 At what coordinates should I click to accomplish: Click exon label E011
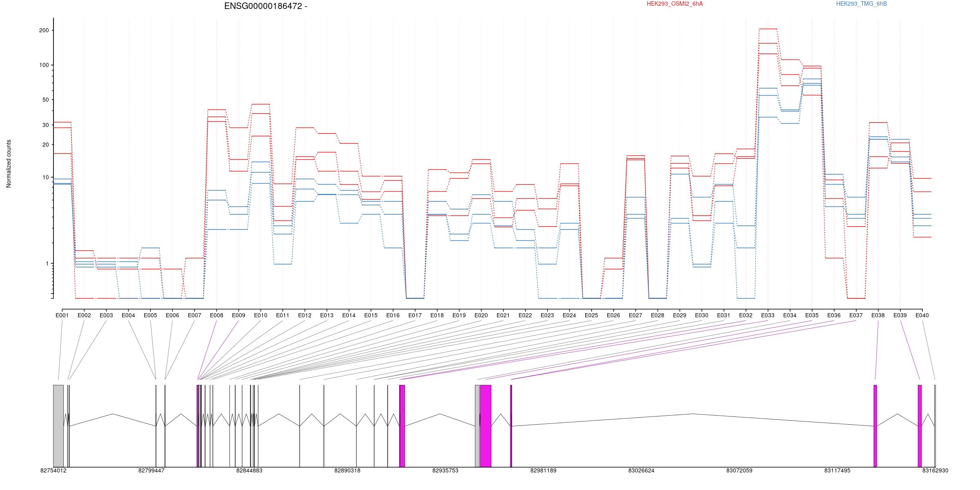(283, 315)
